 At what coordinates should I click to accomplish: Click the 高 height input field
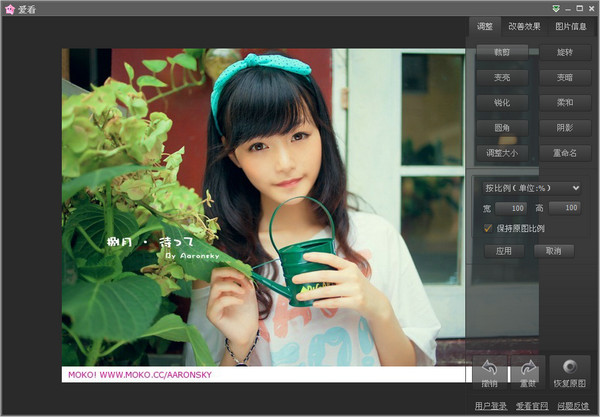pyautogui.click(x=565, y=208)
